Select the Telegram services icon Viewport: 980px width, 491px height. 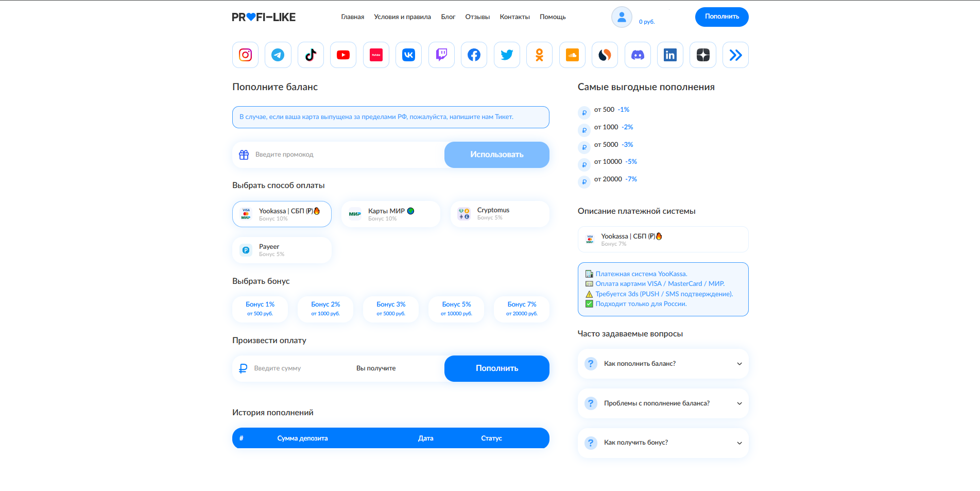coord(278,55)
